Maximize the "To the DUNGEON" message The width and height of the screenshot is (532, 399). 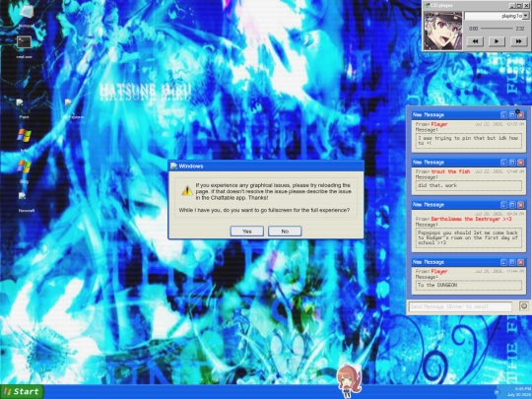(x=512, y=262)
